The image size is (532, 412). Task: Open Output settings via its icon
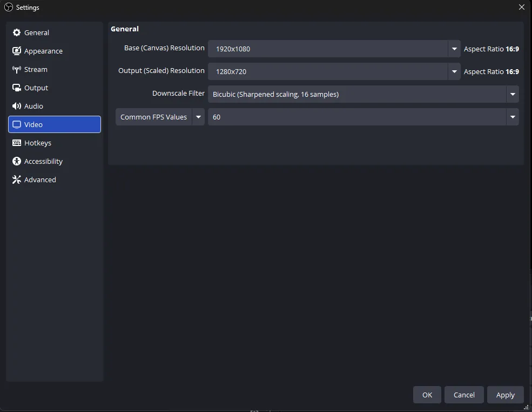(17, 88)
